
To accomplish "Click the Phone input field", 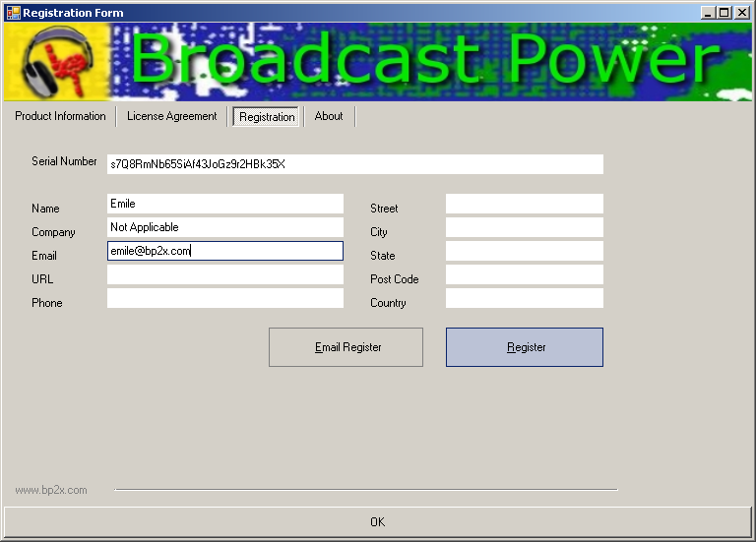I will (225, 298).
